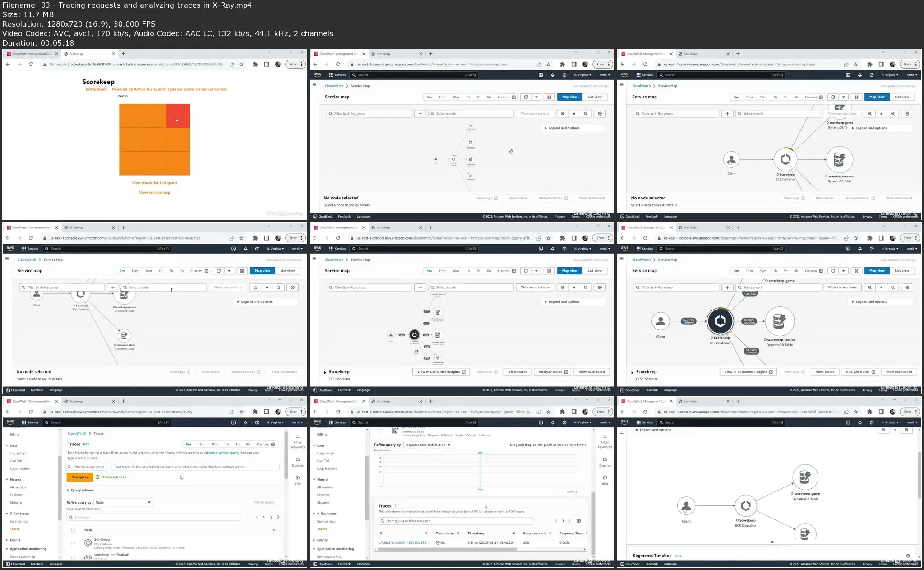Image resolution: width=924 pixels, height=570 pixels.
Task: Click View service map link on Scorekeep game page
Action: (x=155, y=192)
